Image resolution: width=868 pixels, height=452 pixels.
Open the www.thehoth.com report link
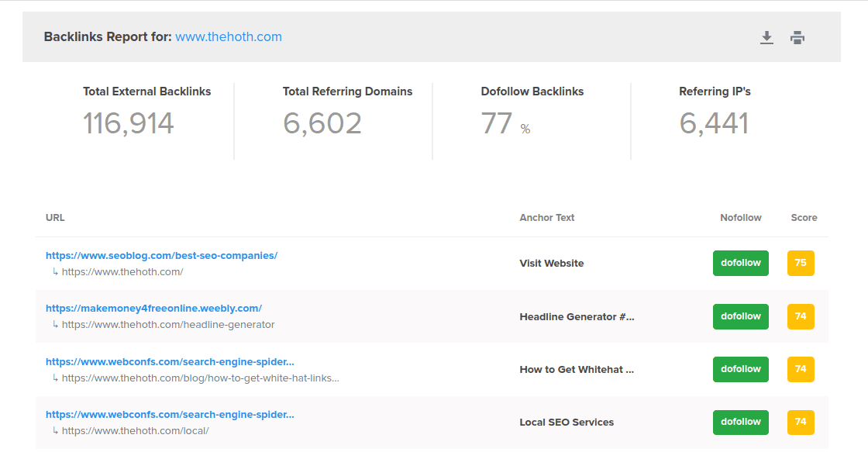229,36
